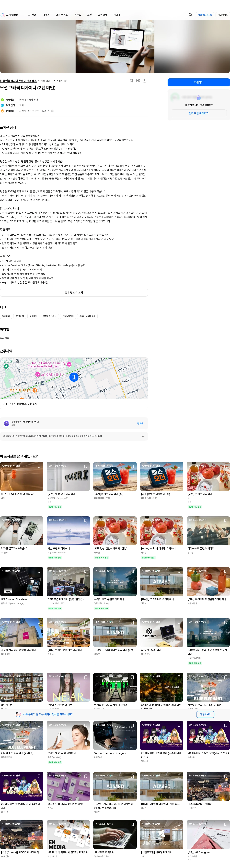This screenshot has height=868, width=230.
Task: Open the 더보기 menu
Action: tap(116, 15)
